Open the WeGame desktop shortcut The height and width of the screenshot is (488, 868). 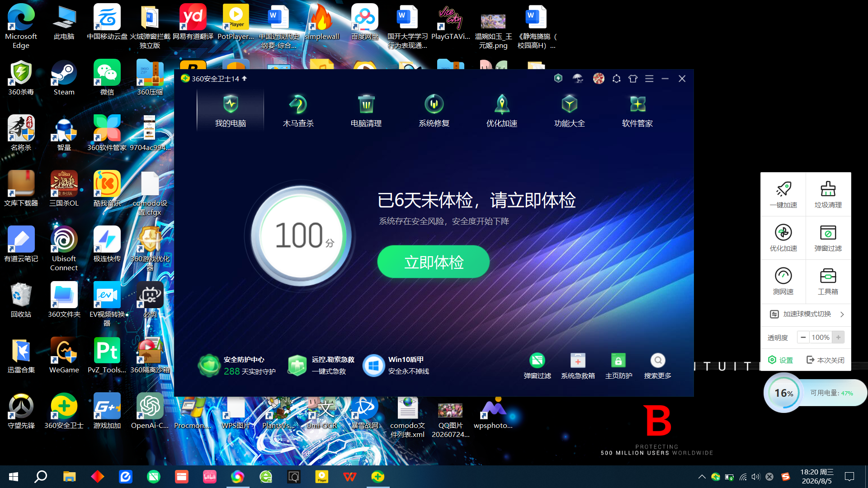click(64, 355)
